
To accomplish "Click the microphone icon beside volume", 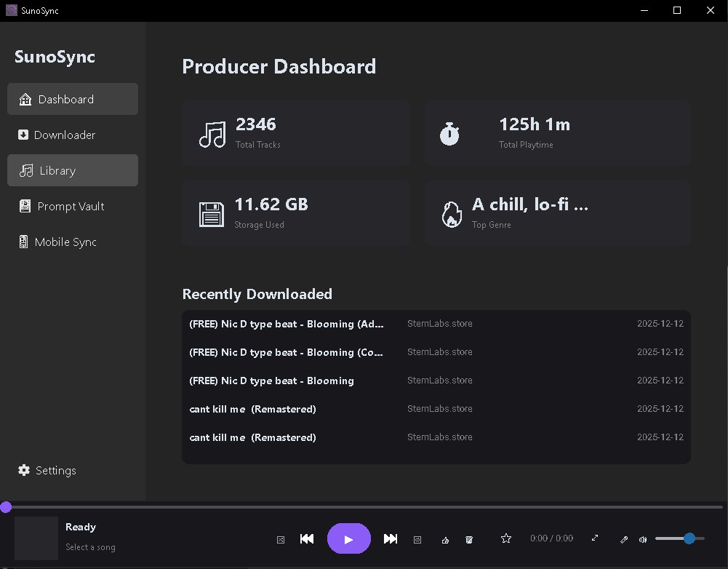I will (x=623, y=539).
